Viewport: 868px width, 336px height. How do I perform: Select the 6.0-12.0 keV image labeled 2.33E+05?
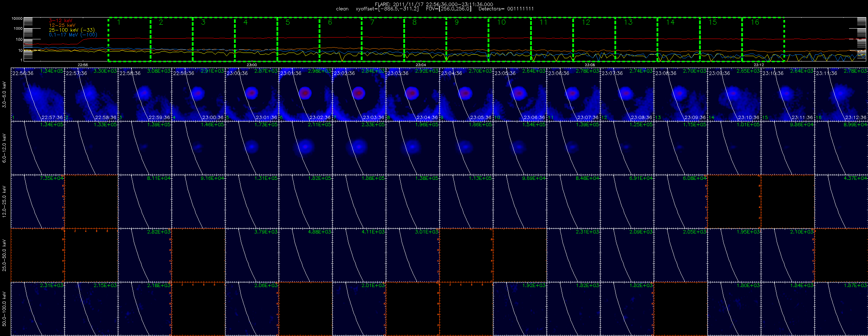pyautogui.click(x=359, y=148)
